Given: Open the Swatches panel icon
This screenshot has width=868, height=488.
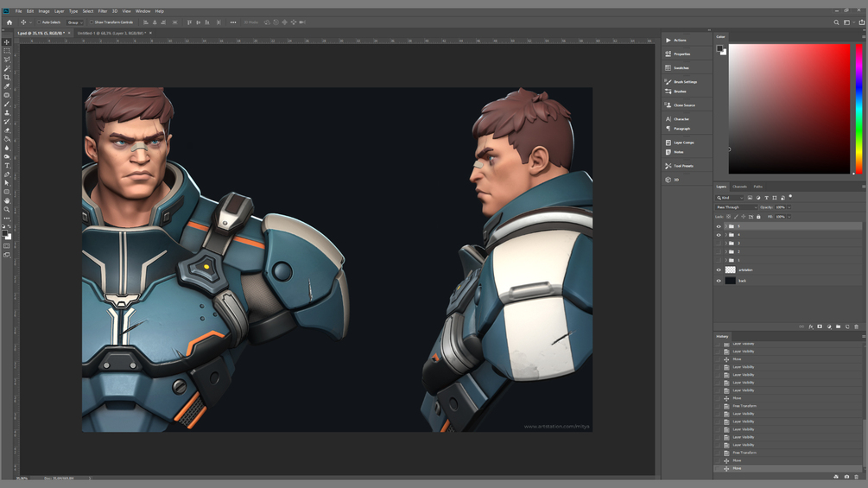Looking at the screenshot, I should click(668, 67).
